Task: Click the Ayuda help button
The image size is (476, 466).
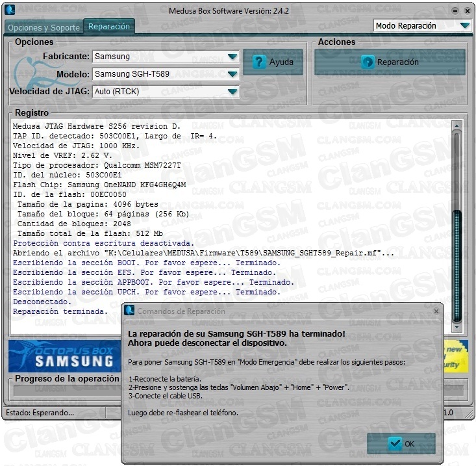Action: [273, 62]
